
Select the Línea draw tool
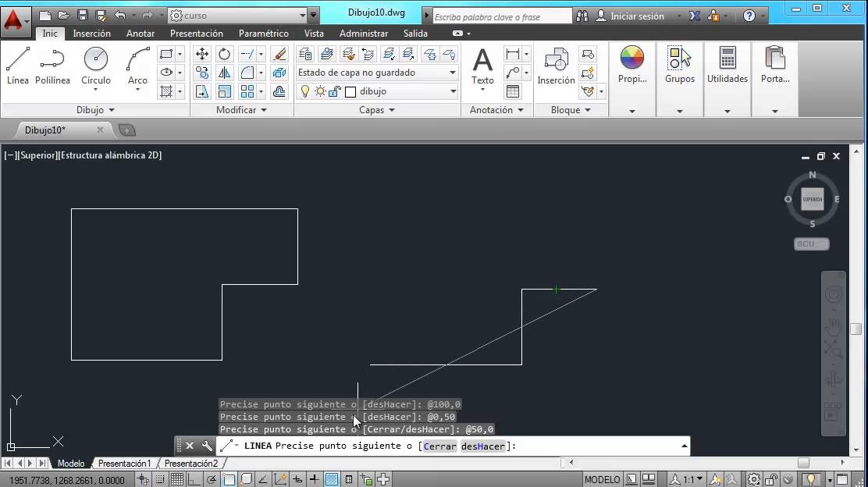(x=18, y=66)
